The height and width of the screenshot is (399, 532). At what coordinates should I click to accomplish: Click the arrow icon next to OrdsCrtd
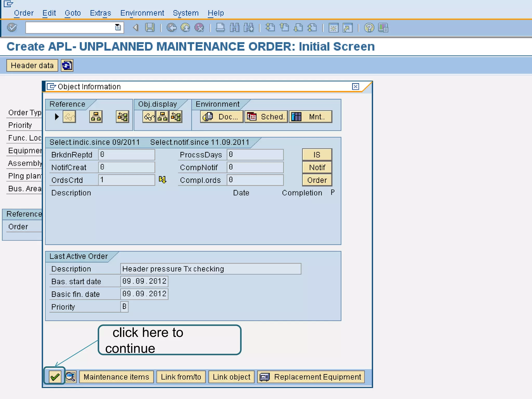tap(162, 179)
